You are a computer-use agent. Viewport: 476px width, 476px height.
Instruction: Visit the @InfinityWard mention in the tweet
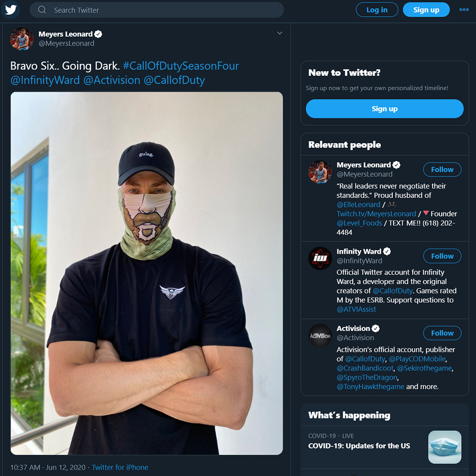tap(45, 80)
